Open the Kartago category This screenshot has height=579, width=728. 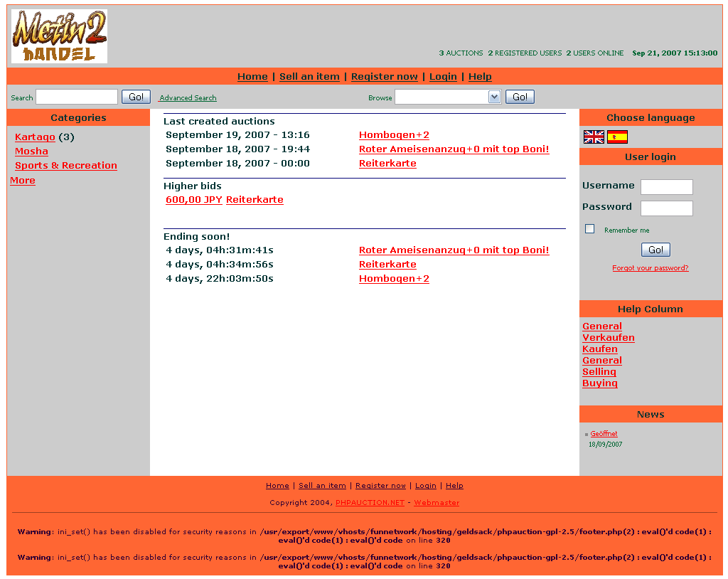[x=35, y=137]
